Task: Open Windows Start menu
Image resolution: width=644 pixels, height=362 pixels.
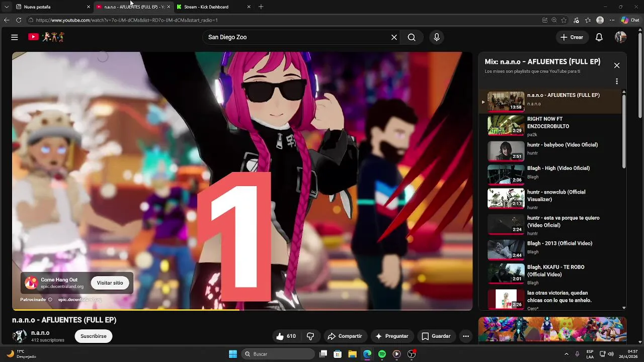Action: click(x=233, y=354)
